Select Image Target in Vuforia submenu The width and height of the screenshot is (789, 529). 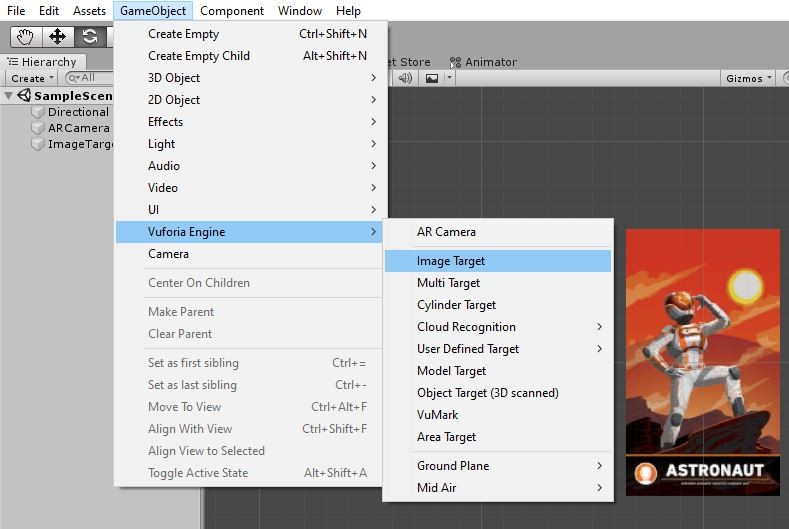(x=498, y=261)
